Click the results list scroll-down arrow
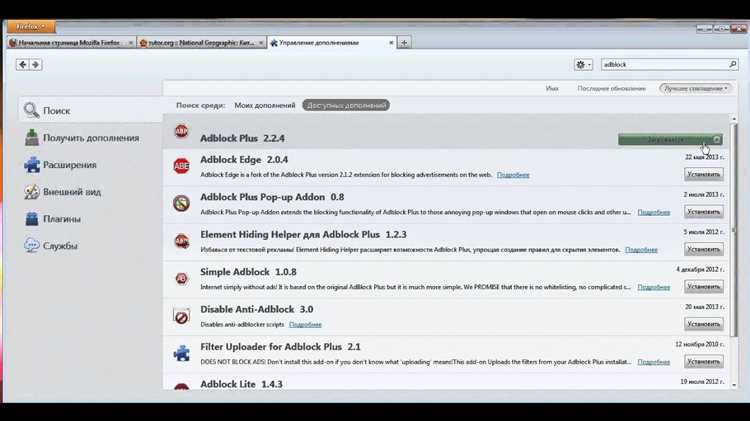The width and height of the screenshot is (750, 421). point(734,385)
